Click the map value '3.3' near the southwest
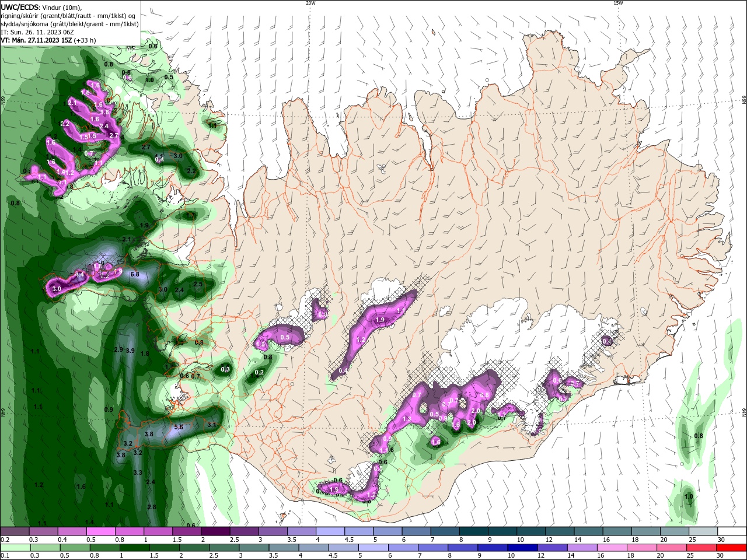The width and height of the screenshot is (747, 560). click(138, 473)
